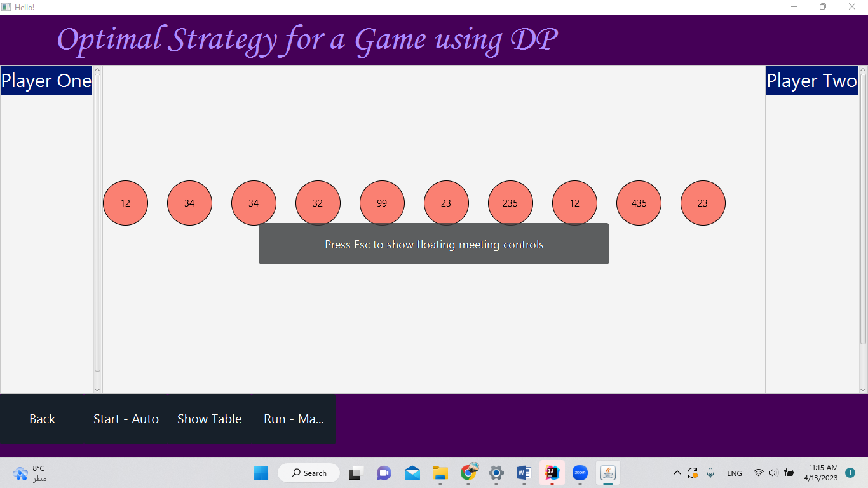The height and width of the screenshot is (488, 868).
Task: Open the Wi-Fi network tray icon
Action: 758,473
